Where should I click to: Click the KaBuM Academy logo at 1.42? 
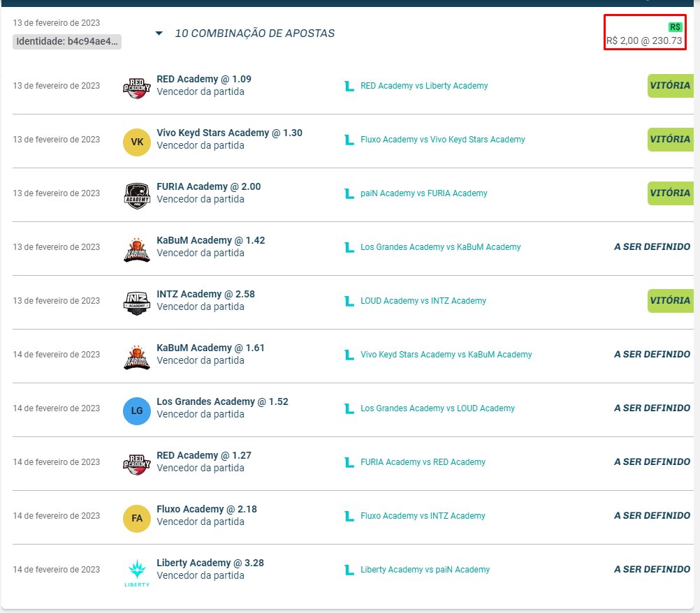click(137, 250)
